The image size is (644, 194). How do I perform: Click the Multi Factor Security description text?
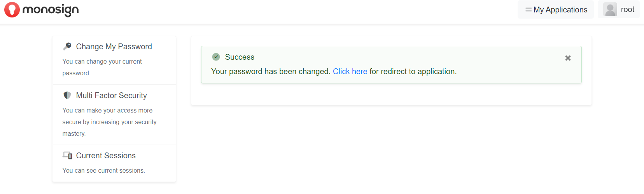[x=109, y=122]
